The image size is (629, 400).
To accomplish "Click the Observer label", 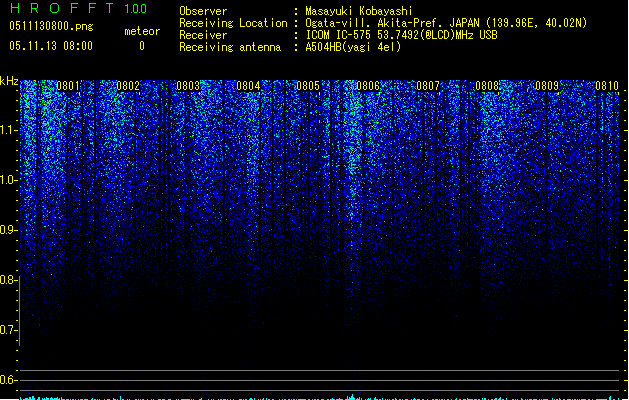I will [x=203, y=11].
